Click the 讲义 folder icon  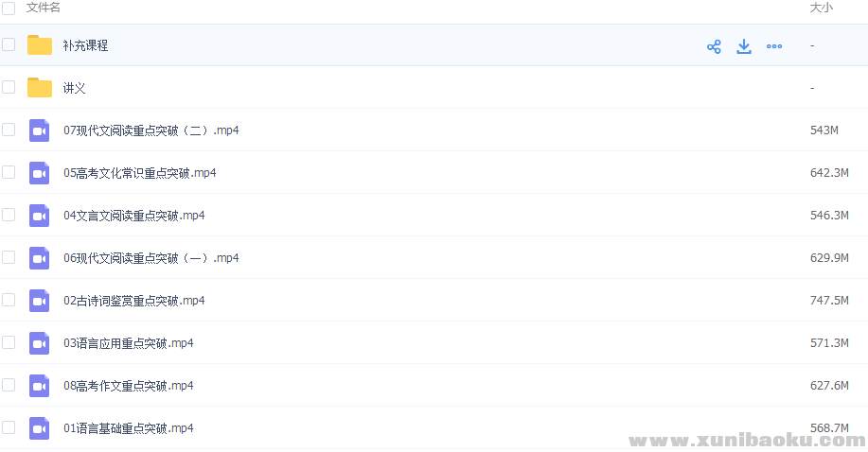pyautogui.click(x=40, y=88)
